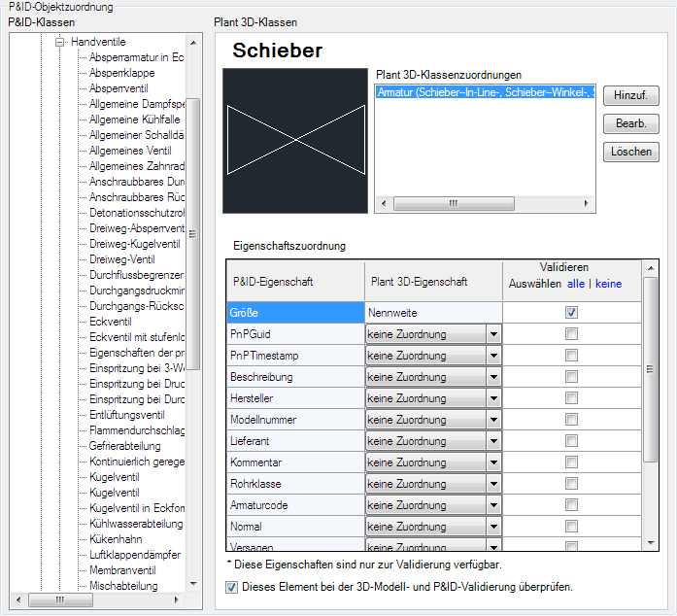The height and width of the screenshot is (616, 677).
Task: Select Luftklappendämpfer tree item
Action: click(135, 555)
